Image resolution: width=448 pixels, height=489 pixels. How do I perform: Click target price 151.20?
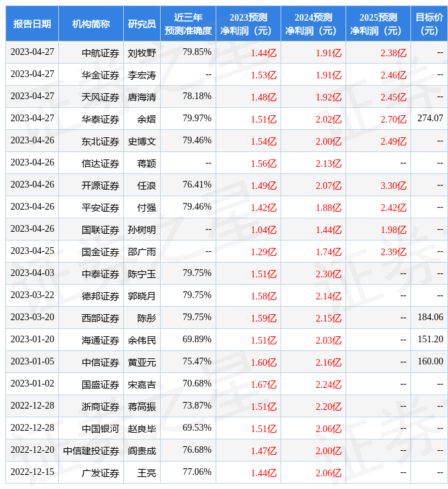430,340
